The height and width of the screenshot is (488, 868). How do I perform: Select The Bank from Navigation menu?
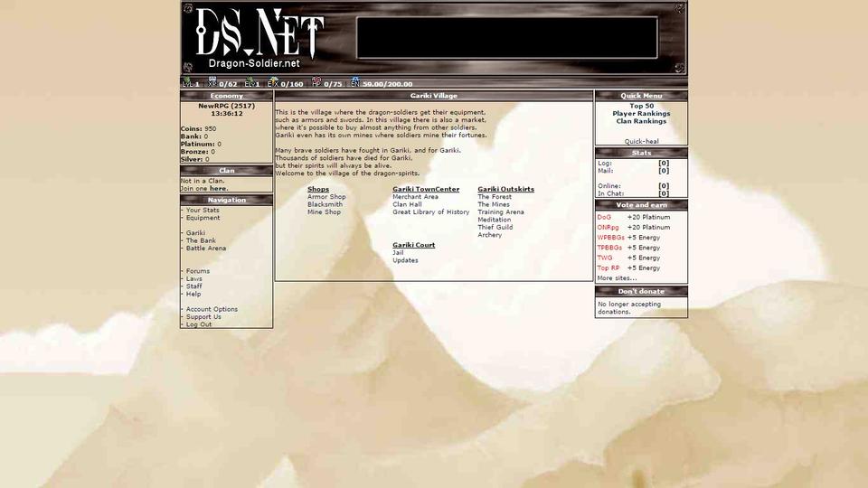(x=201, y=240)
